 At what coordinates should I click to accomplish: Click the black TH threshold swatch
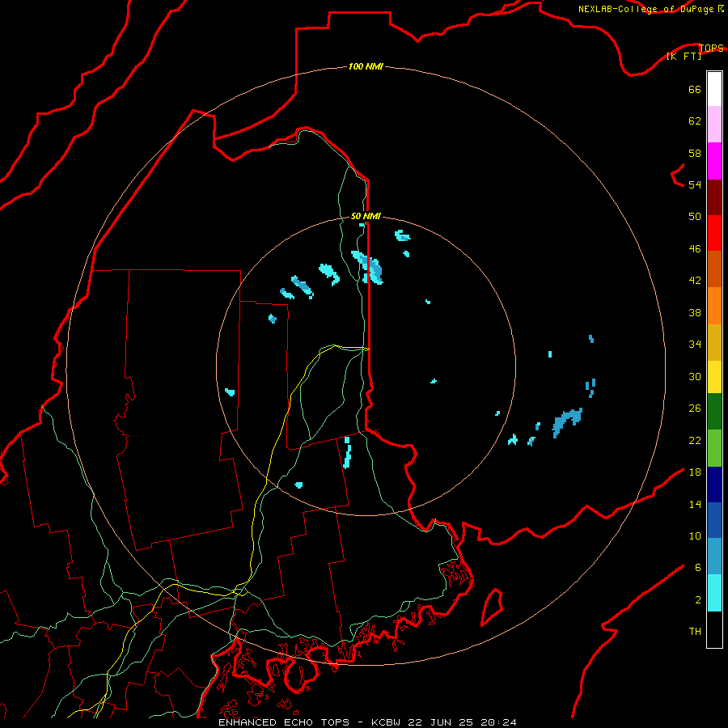click(x=714, y=629)
